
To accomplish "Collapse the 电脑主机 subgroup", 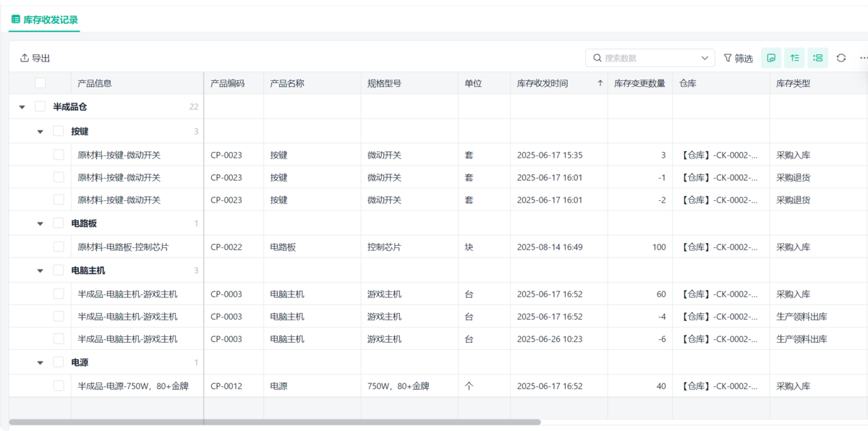I will pyautogui.click(x=41, y=271).
